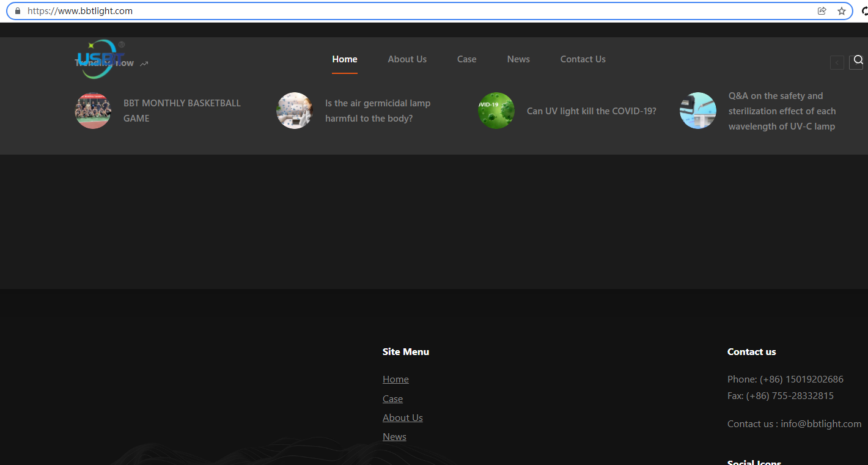The height and width of the screenshot is (465, 868).
Task: Open "Can UV light kill the COVID-19?" article
Action: (591, 111)
